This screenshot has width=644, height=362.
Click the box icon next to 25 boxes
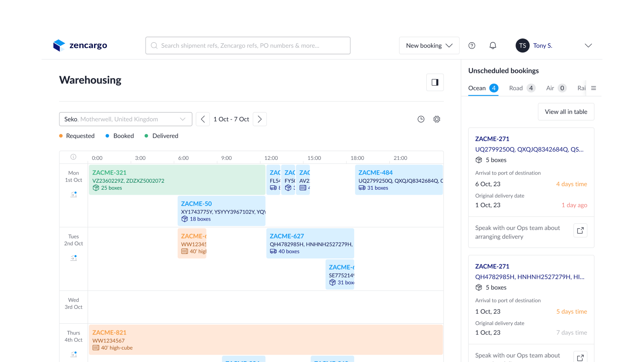pos(96,188)
